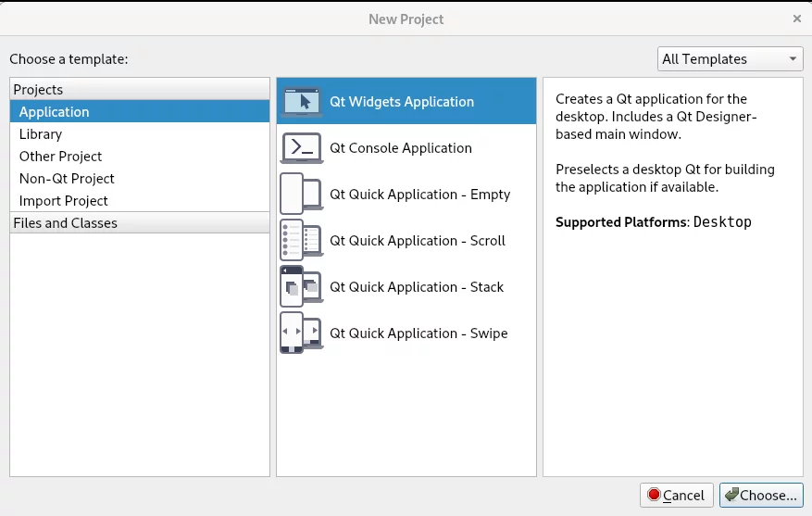The width and height of the screenshot is (812, 516).
Task: Select the Non-Qt Project category
Action: tap(140, 178)
